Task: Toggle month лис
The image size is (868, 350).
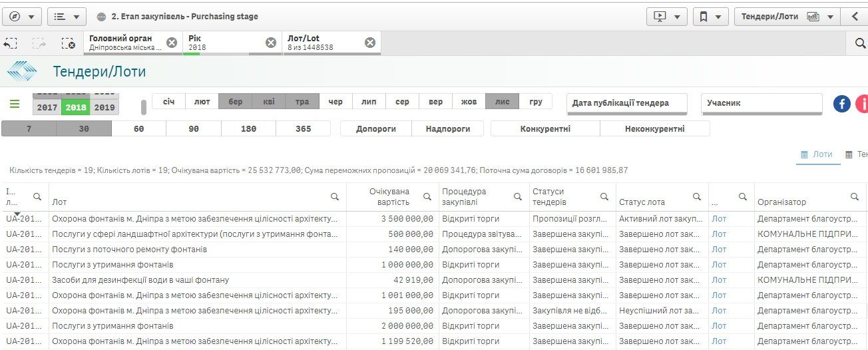Action: point(503,102)
